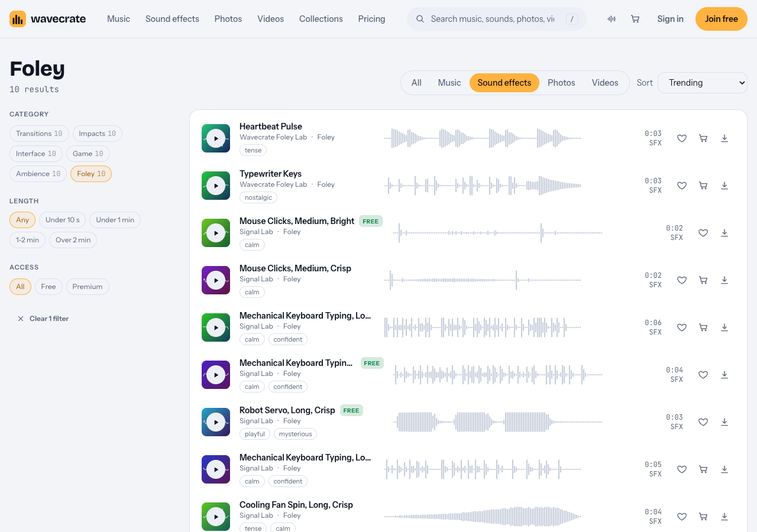Seek in the Robot Servo waveform
This screenshot has width=757, height=532.
pos(498,422)
